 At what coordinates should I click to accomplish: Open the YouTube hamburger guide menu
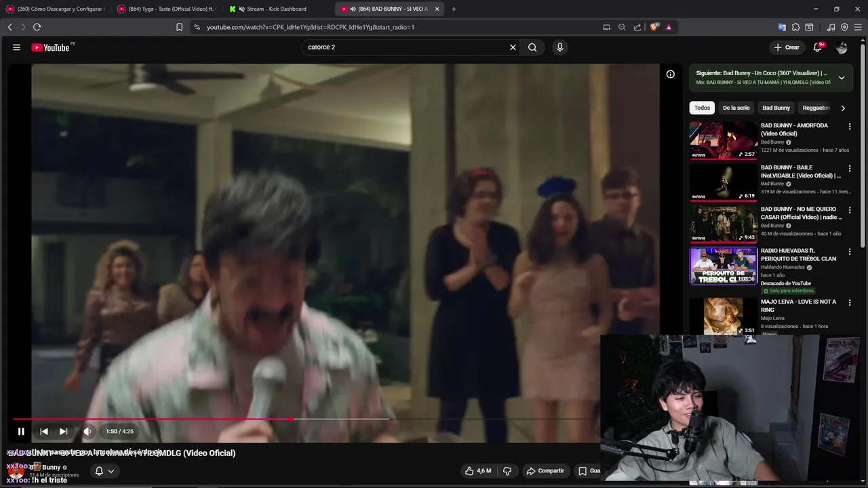click(x=16, y=47)
